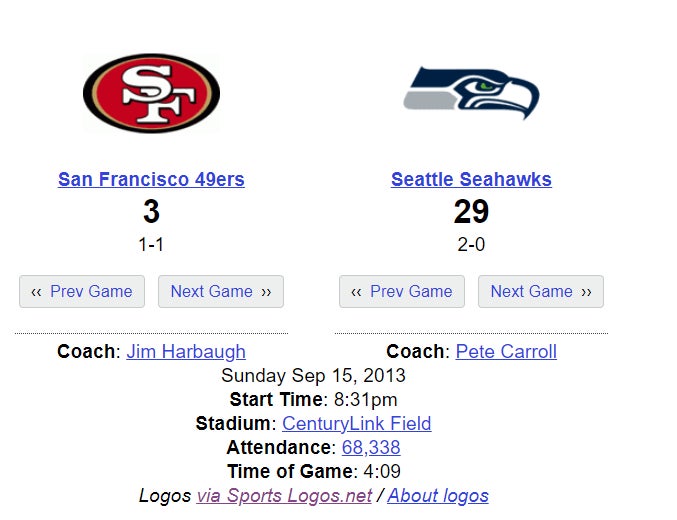677x520 pixels.
Task: Visit the via Sports Logos.net link
Action: click(284, 496)
